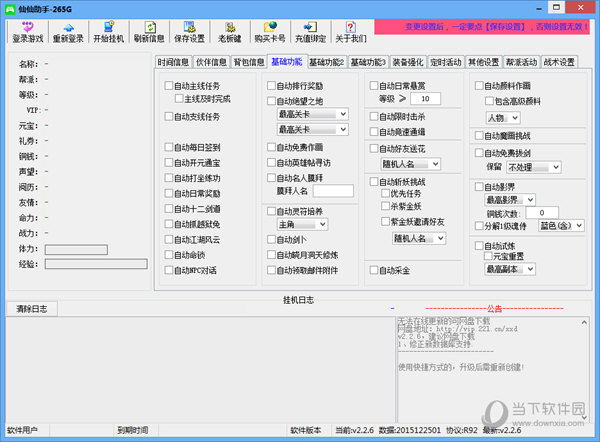Screen dimensions: 600x442
Task: Click the pink save-settings reminder banner
Action: tap(482, 27)
